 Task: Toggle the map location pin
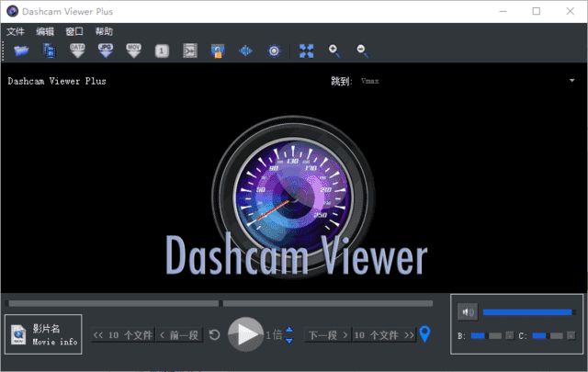click(424, 334)
